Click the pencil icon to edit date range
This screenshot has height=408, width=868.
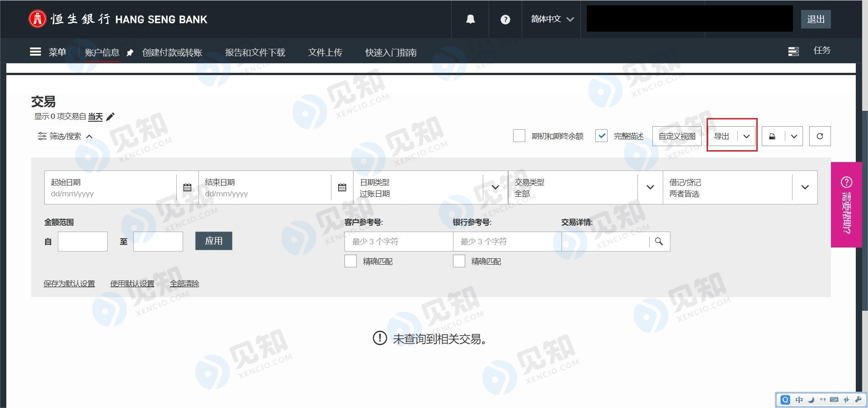click(x=110, y=117)
